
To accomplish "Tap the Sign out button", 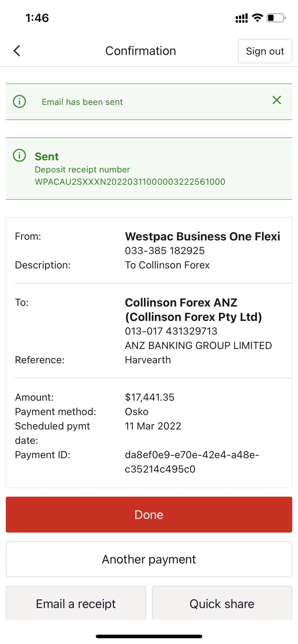I will coord(265,51).
